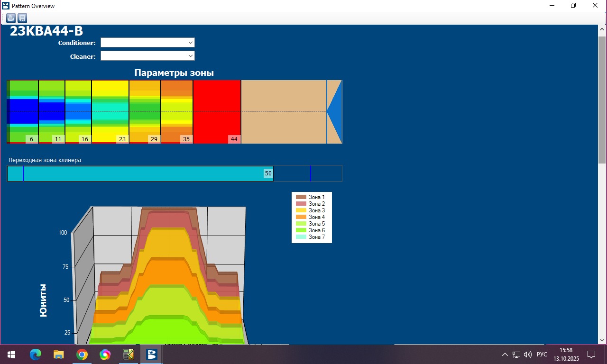Open Google Chrome from the taskbar
The width and height of the screenshot is (607, 364).
tap(82, 355)
